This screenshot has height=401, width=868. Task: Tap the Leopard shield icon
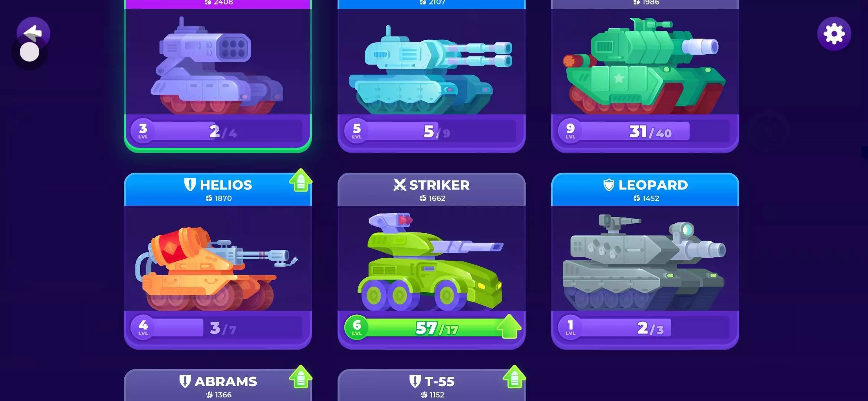609,185
